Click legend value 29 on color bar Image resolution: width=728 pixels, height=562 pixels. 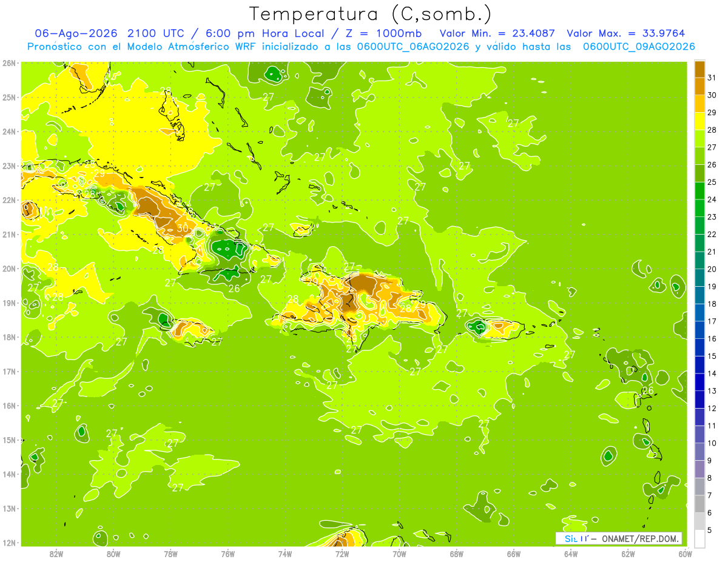coord(712,112)
